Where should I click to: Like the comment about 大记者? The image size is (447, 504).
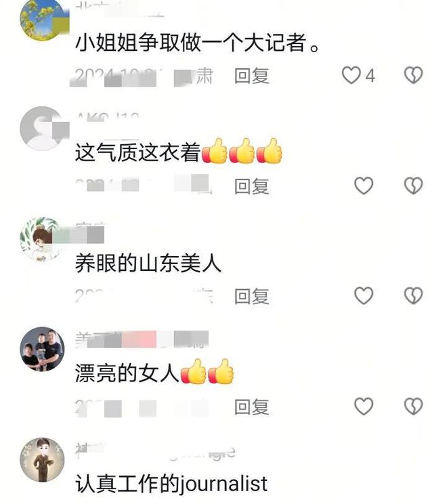pyautogui.click(x=351, y=75)
